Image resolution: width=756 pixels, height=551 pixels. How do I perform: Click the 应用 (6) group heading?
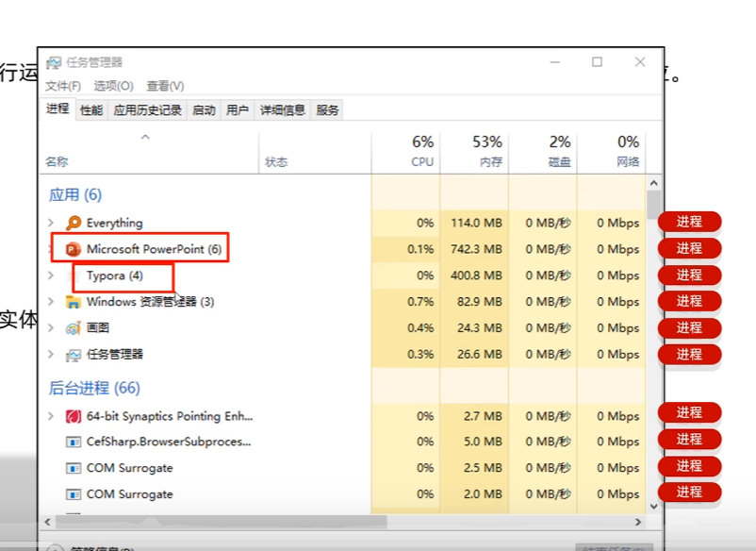pos(75,195)
